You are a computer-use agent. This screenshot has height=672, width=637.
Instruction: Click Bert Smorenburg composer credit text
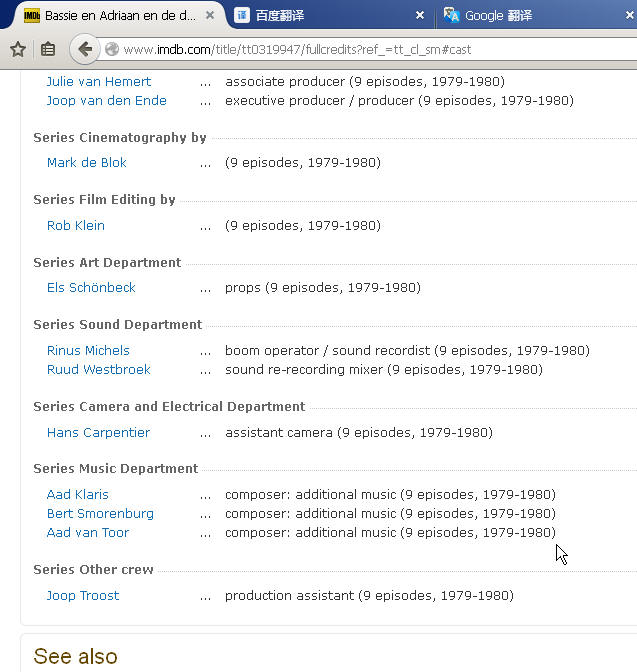390,513
